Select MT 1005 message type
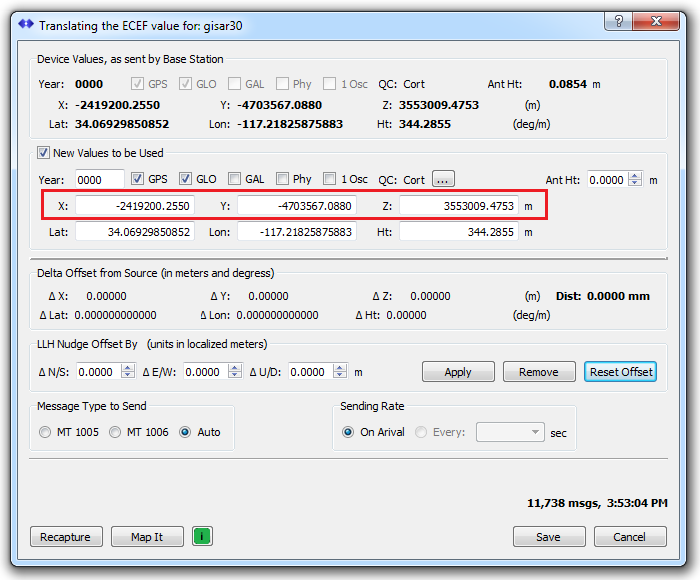 coord(45,432)
